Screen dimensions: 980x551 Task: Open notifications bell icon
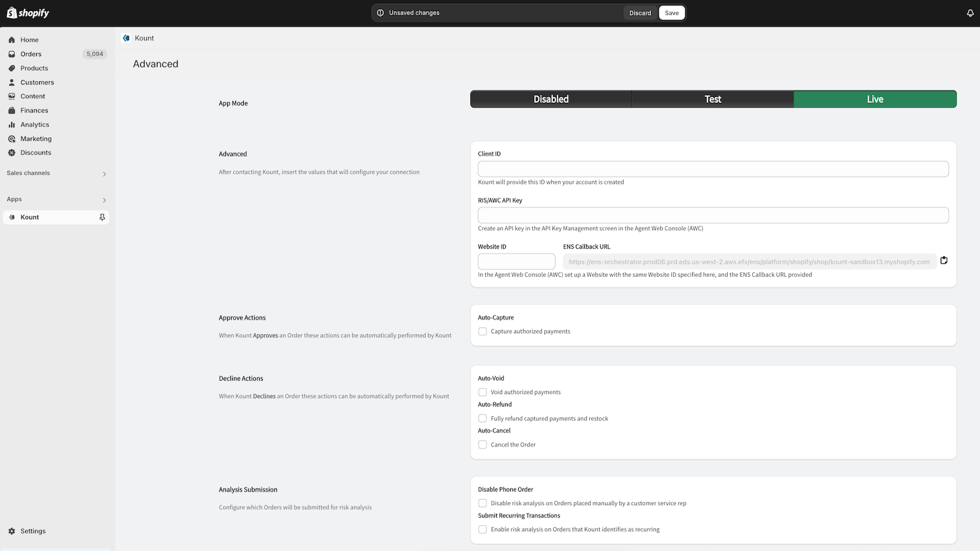pos(970,13)
